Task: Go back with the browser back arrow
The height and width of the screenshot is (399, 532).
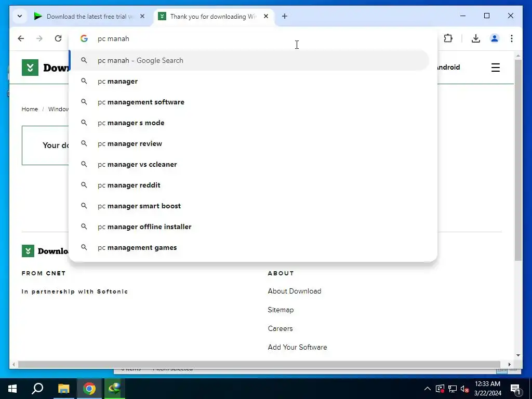Action: pyautogui.click(x=21, y=38)
